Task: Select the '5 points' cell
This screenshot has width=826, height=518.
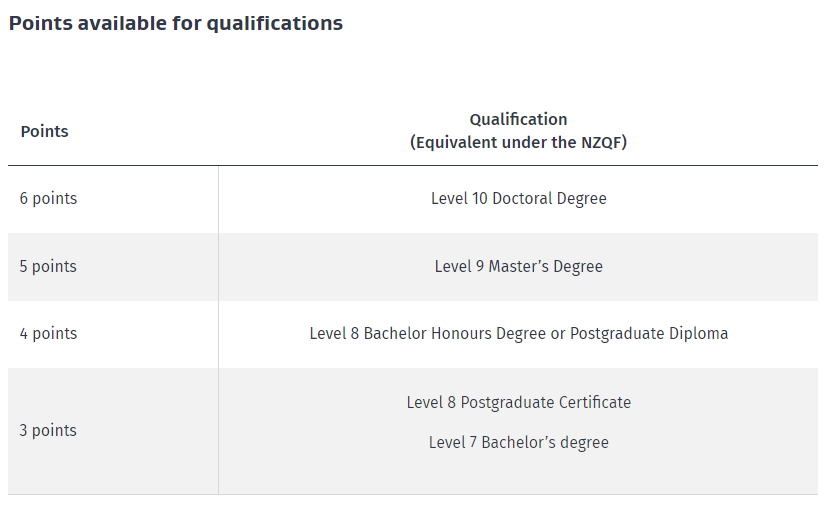Action: click(48, 266)
